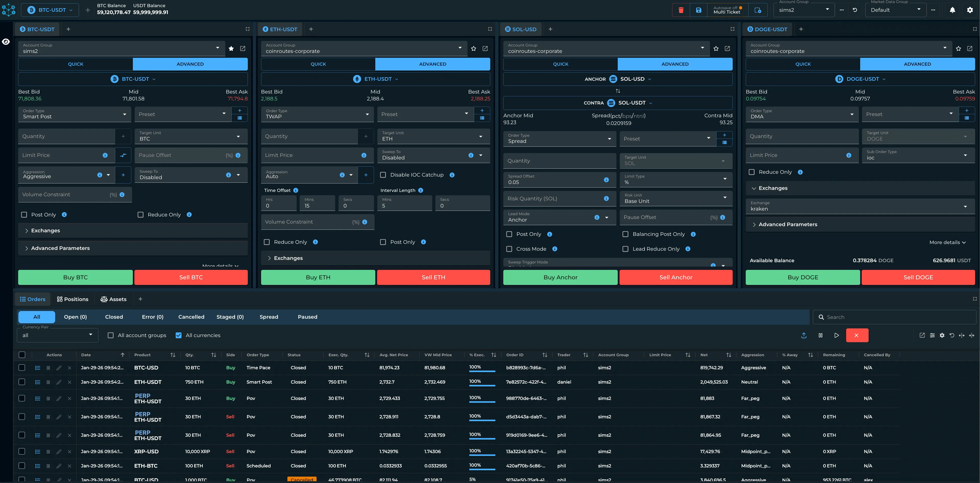Select the Cancelled orders filter tab

[191, 317]
